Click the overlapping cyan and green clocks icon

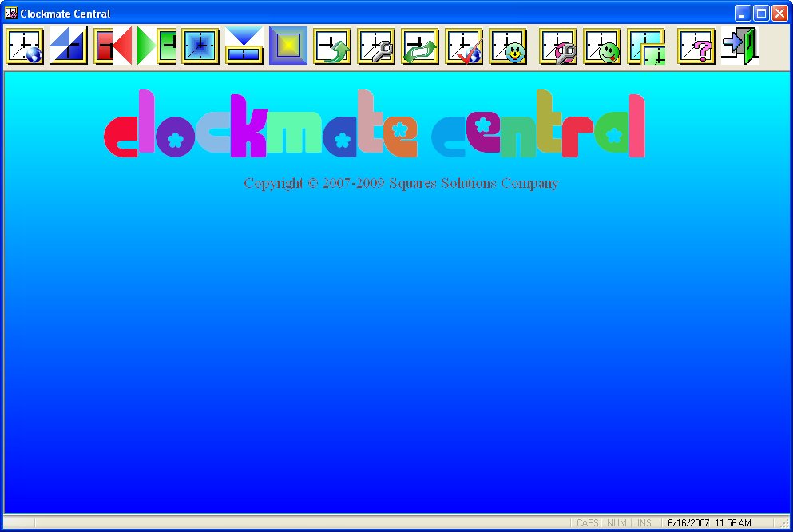(x=646, y=46)
